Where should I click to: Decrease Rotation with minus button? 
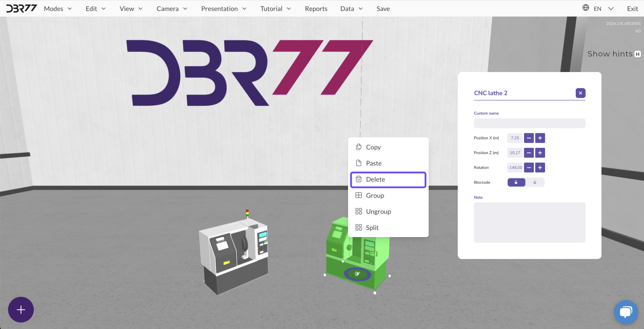coord(529,167)
